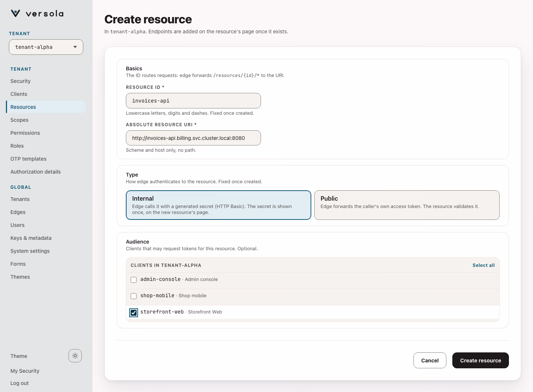Toggle the light/dark theme sun icon
The width and height of the screenshot is (533, 392).
[x=75, y=356]
